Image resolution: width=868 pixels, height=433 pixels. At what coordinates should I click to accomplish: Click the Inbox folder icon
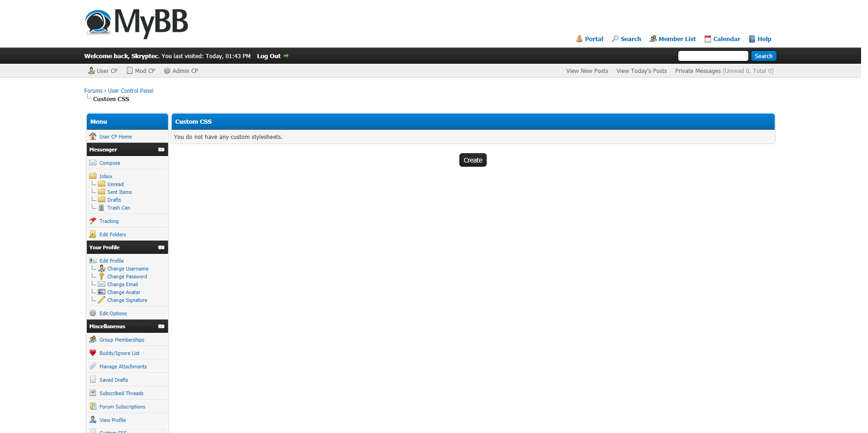(93, 176)
